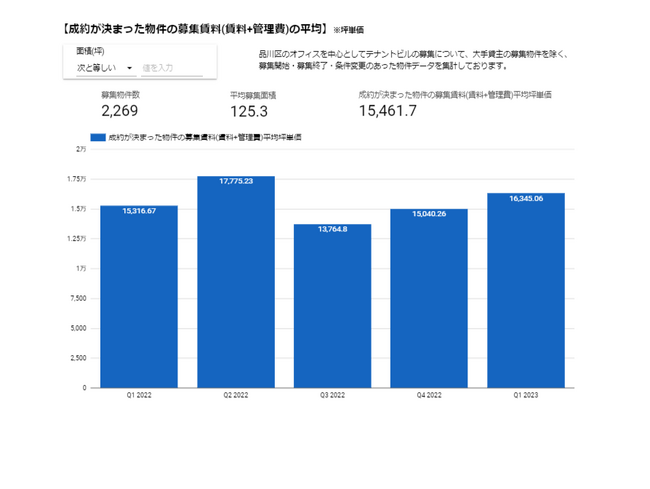This screenshot has width=650, height=489.
Task: Click the 値を入力 input field
Action: 170,67
